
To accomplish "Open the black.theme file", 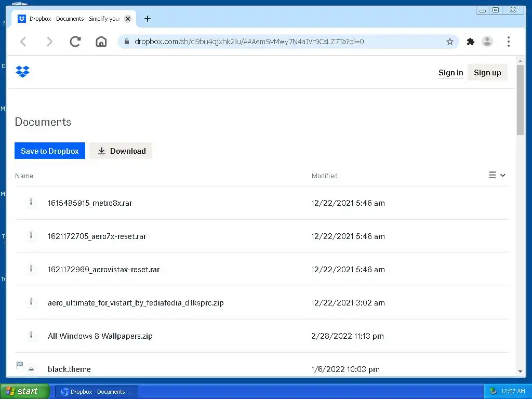I will point(69,369).
